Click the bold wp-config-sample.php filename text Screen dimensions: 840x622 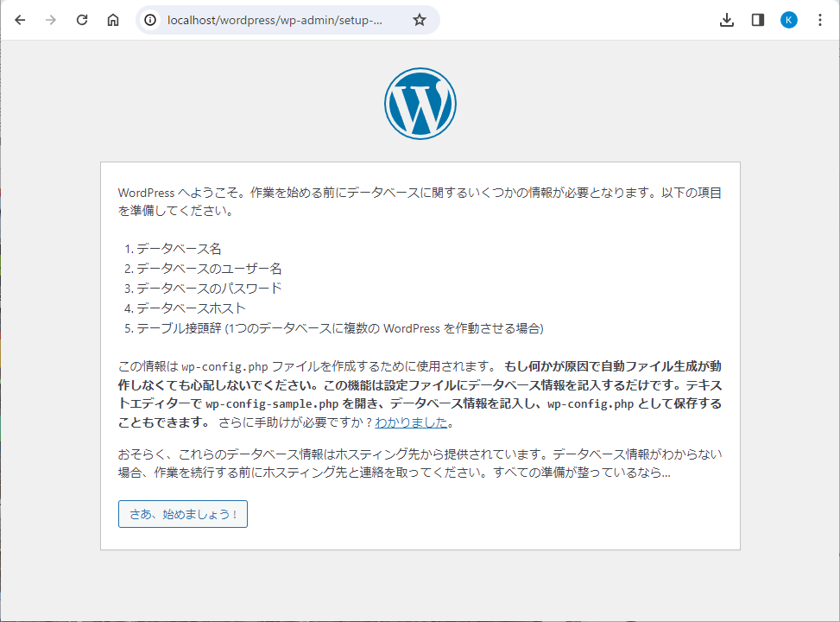coord(265,403)
